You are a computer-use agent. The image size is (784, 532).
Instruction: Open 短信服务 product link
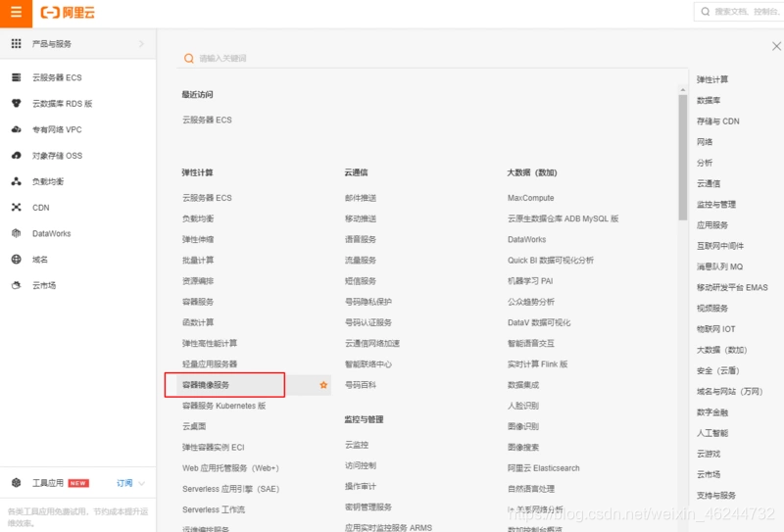click(x=361, y=281)
